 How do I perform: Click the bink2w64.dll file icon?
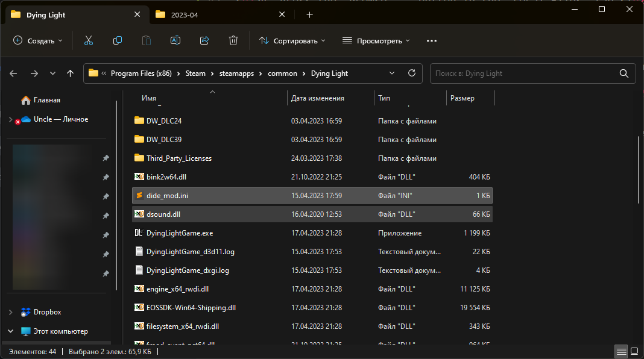(x=139, y=177)
